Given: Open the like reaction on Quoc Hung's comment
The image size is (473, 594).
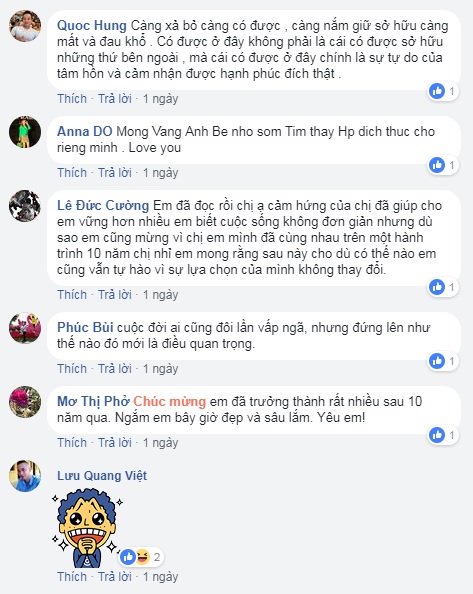Looking at the screenshot, I should (443, 91).
